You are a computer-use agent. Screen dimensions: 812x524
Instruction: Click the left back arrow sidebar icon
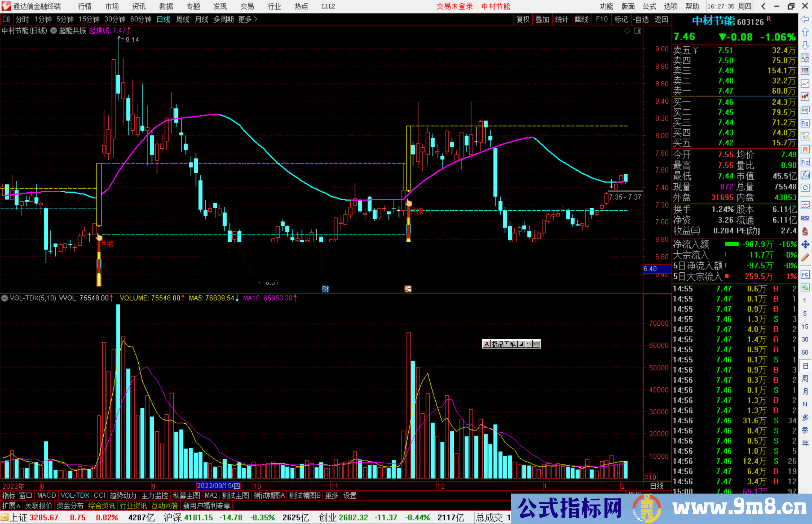[805, 19]
